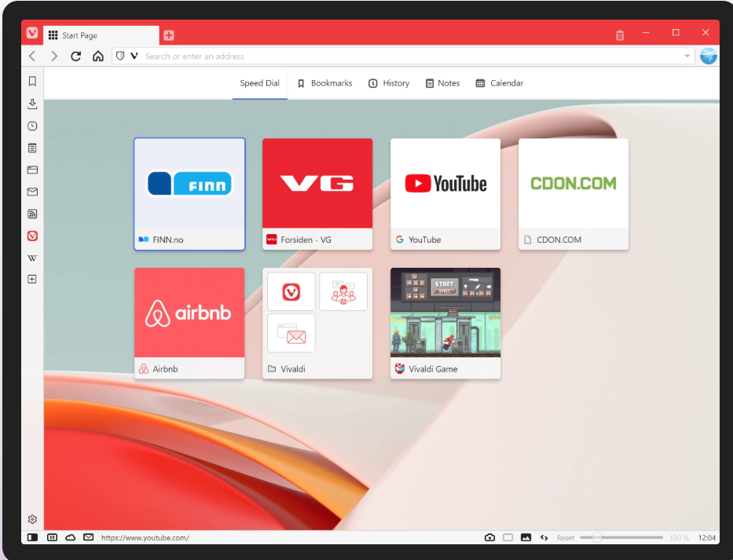The height and width of the screenshot is (560, 733).
Task: Expand the address bar suggestions dropdown
Action: (687, 56)
